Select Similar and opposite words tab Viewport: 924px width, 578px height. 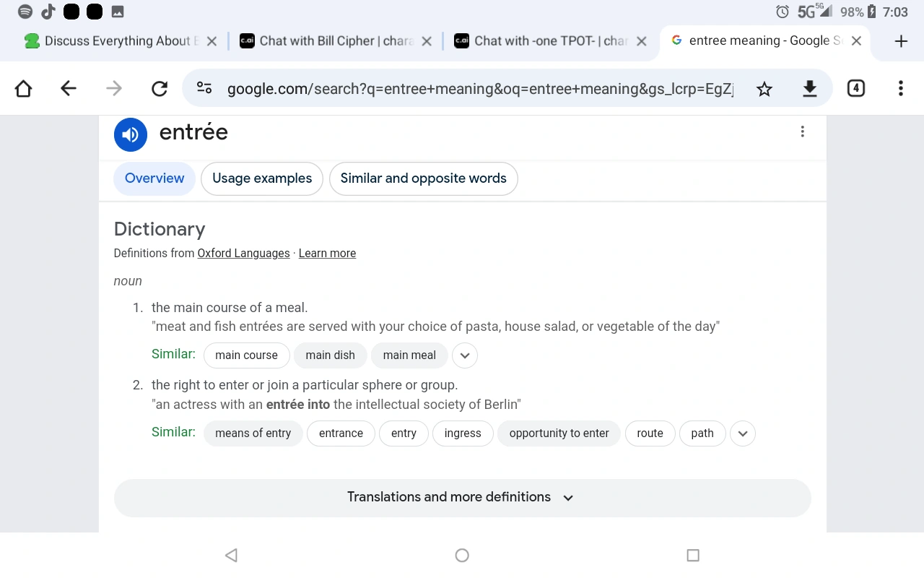click(x=423, y=178)
